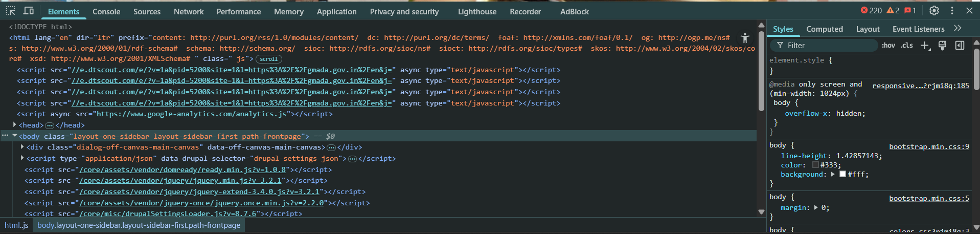This screenshot has width=980, height=234.
Task: Select the overflow-x: hidden declaration
Action: [825, 113]
